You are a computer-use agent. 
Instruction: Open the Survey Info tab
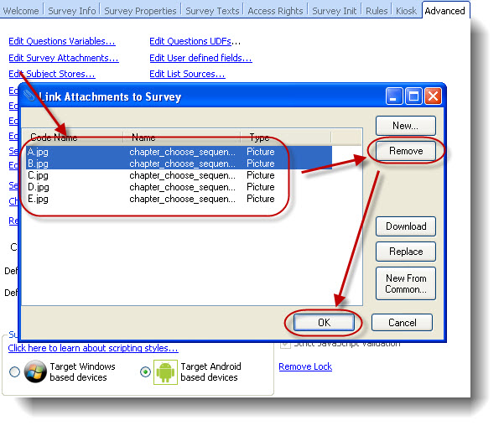(x=71, y=11)
